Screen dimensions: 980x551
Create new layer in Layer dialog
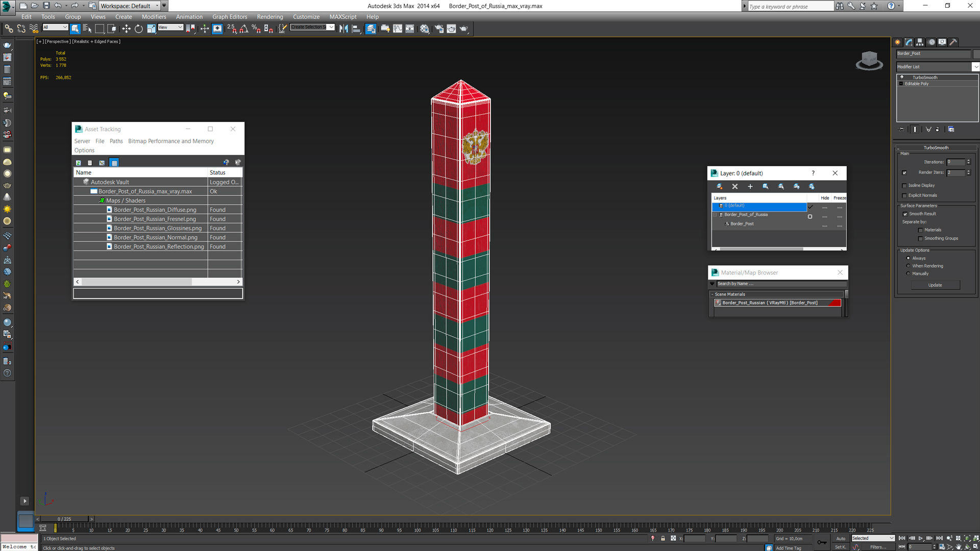719,186
